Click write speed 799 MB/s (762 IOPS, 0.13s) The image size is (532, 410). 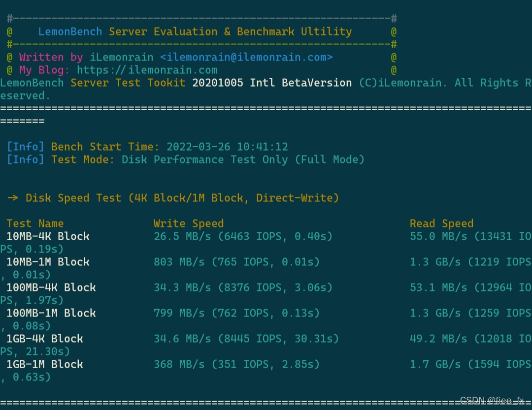[x=236, y=313]
